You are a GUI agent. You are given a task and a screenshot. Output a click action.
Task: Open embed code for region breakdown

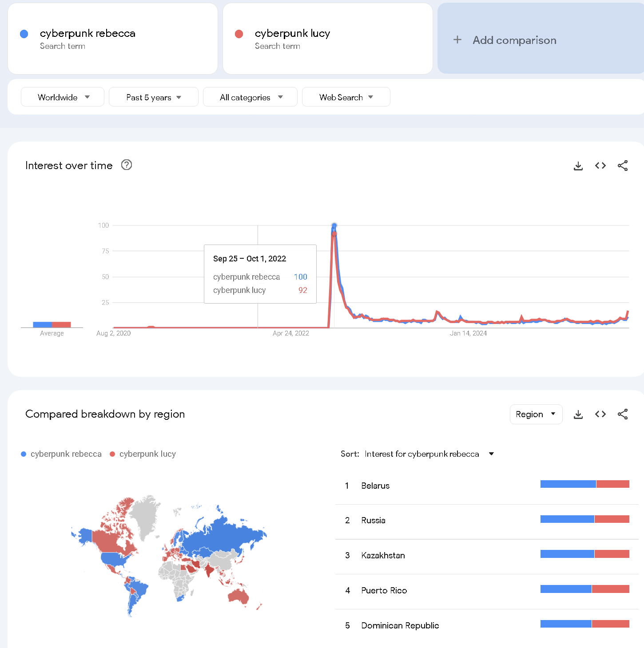(x=600, y=414)
